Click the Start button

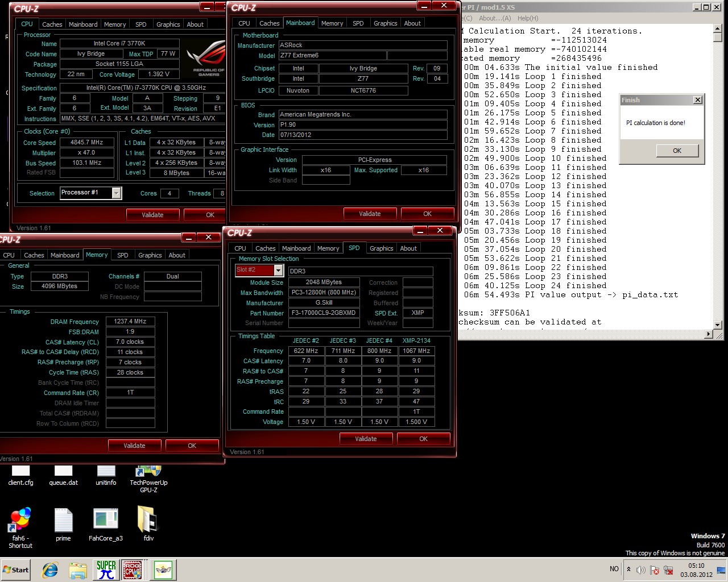click(x=15, y=570)
